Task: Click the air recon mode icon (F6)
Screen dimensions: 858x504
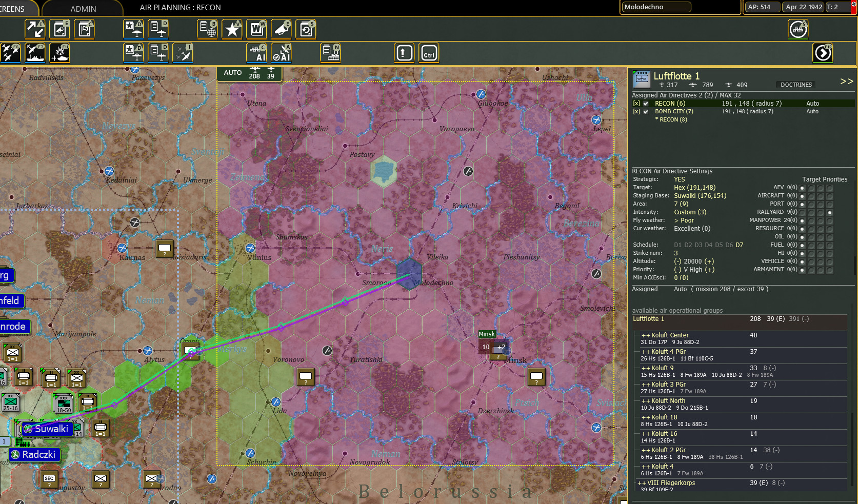Action: pos(10,53)
